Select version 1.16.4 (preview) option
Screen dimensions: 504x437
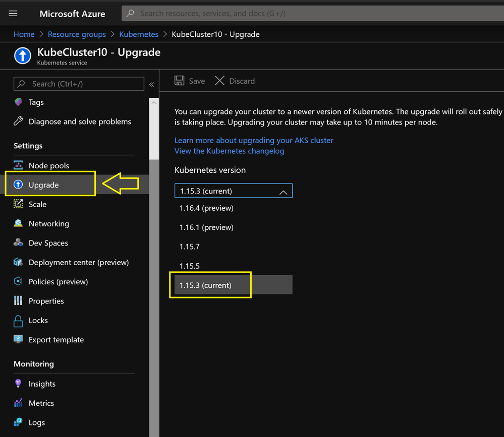click(x=206, y=208)
